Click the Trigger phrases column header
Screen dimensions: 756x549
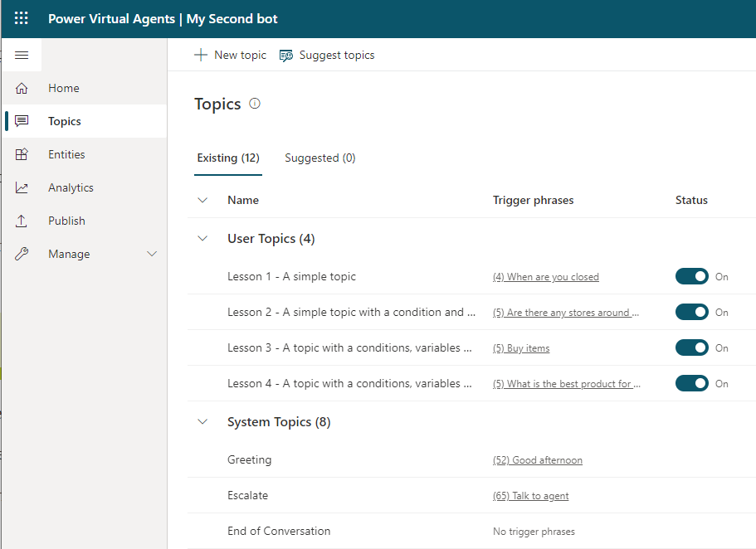tap(534, 200)
